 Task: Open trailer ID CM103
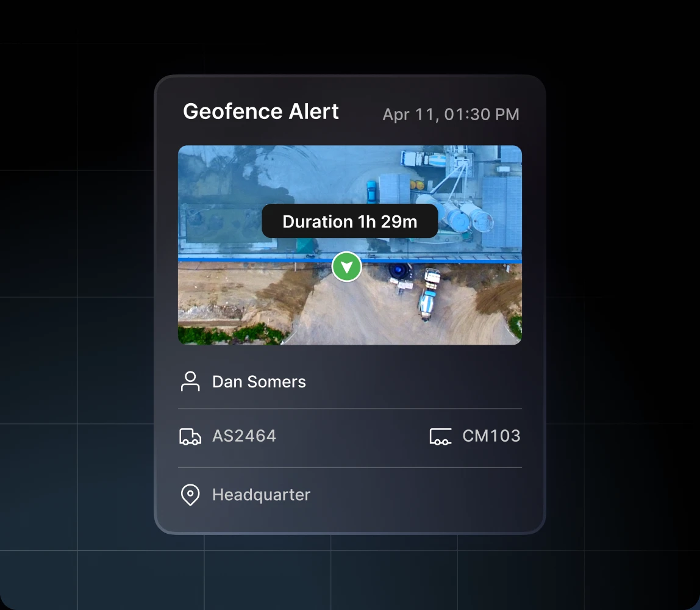[x=491, y=436]
